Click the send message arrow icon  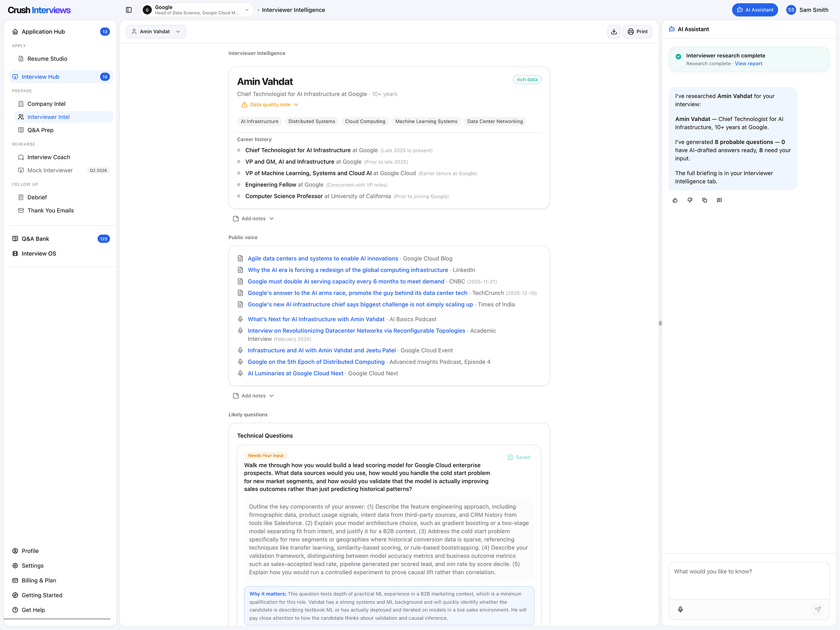[818, 609]
